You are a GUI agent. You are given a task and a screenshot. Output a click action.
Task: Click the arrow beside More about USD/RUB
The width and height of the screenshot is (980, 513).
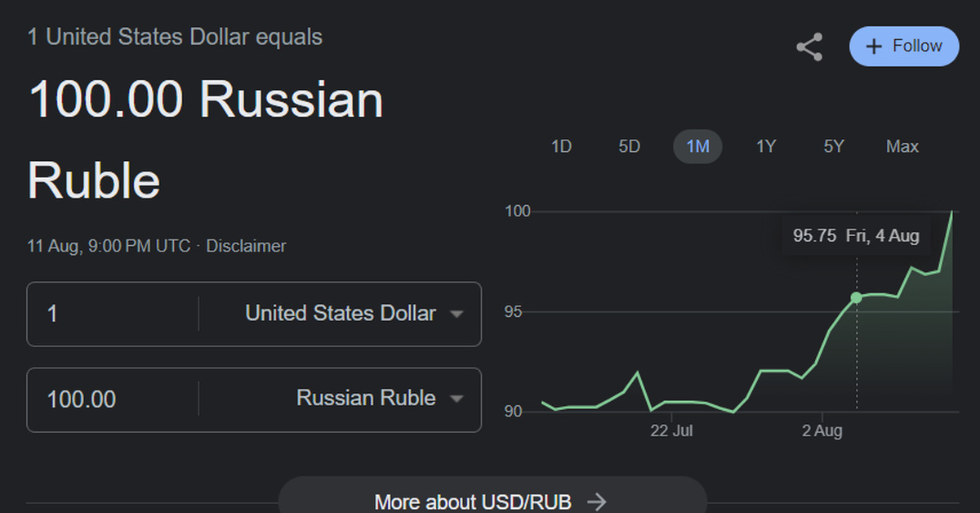[x=597, y=502]
